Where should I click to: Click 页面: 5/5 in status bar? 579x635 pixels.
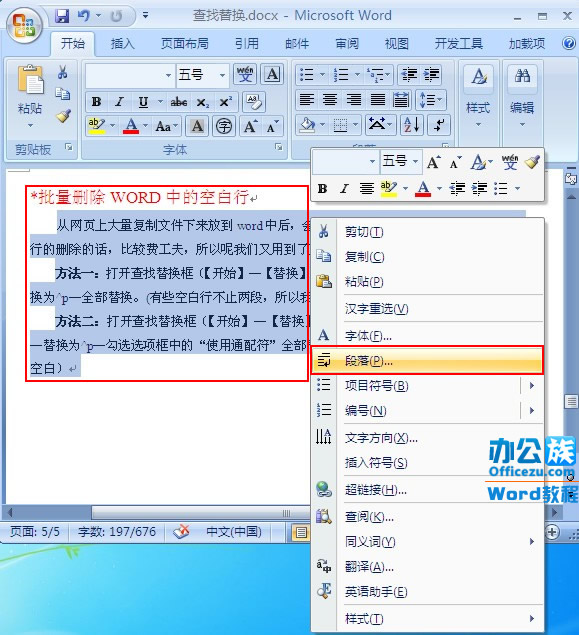[35, 531]
